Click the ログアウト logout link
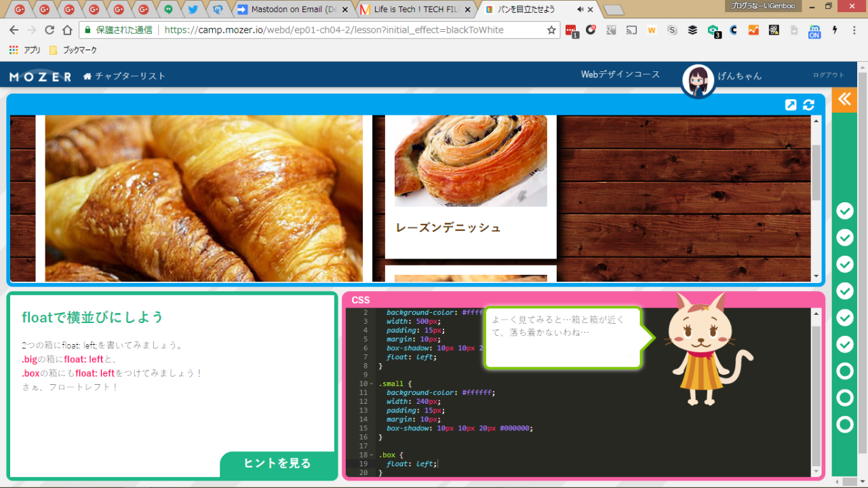Viewport: 868px width, 488px height. (829, 75)
